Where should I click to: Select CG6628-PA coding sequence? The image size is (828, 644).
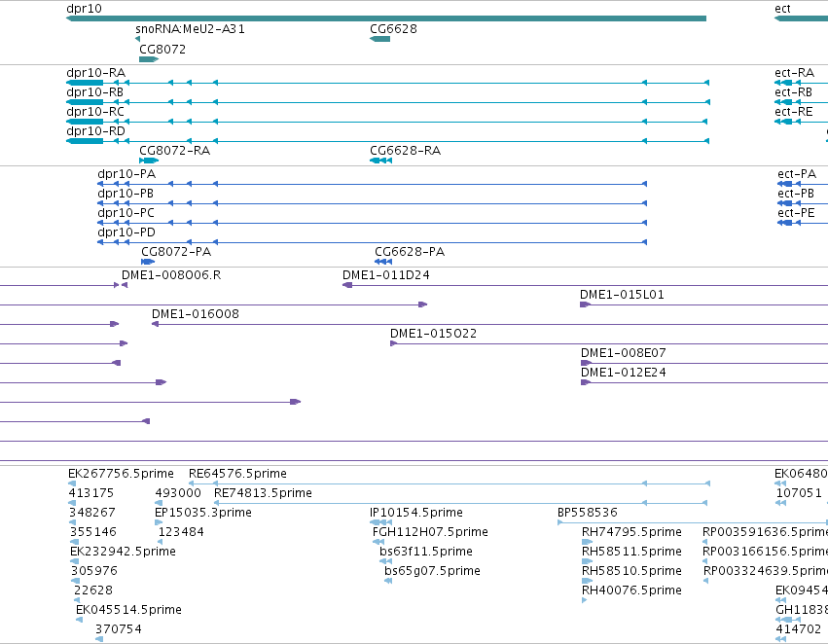383,262
